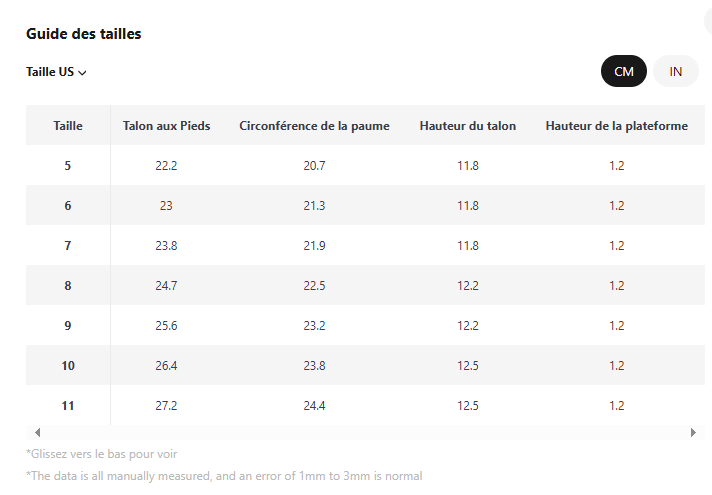Click the Hauteur de la plateforme header
This screenshot has height=495, width=712.
(617, 126)
